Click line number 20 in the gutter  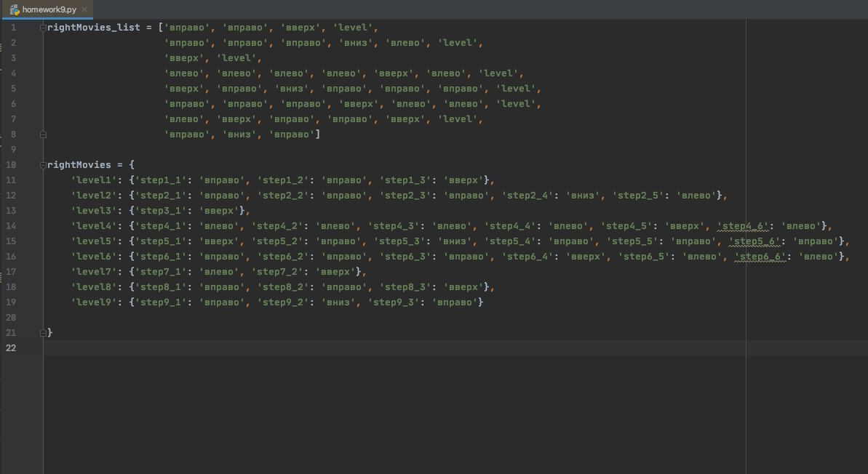pos(11,318)
